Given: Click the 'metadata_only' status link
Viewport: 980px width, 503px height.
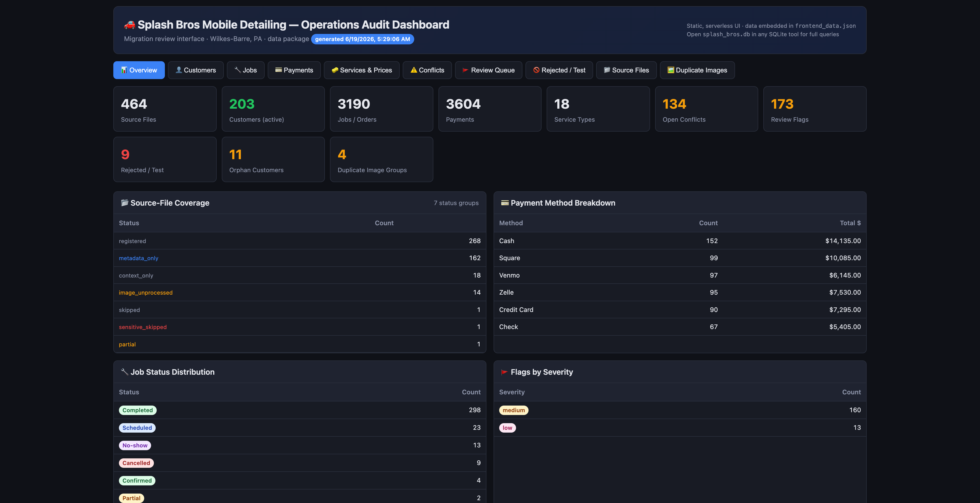Looking at the screenshot, I should [139, 258].
